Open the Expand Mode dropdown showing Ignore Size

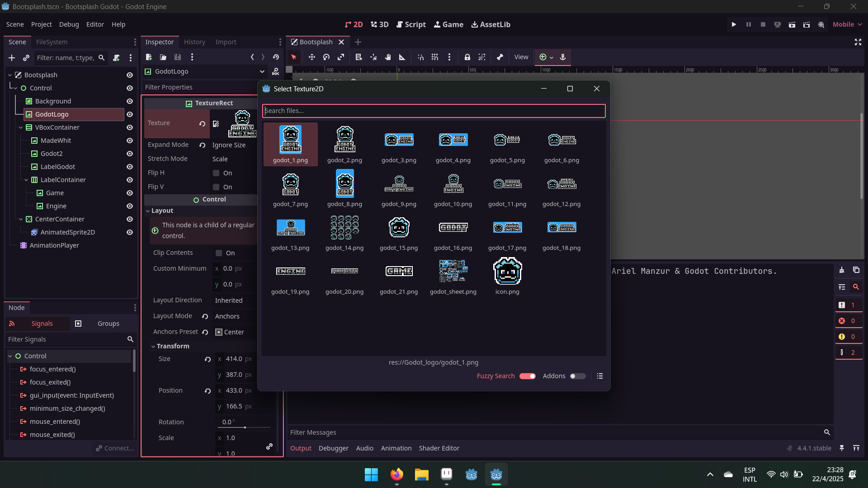point(234,145)
